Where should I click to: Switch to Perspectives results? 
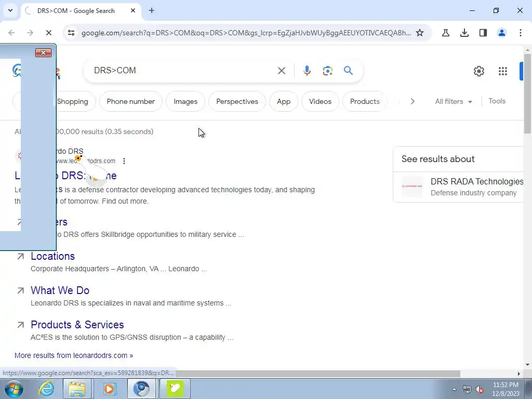(x=237, y=101)
